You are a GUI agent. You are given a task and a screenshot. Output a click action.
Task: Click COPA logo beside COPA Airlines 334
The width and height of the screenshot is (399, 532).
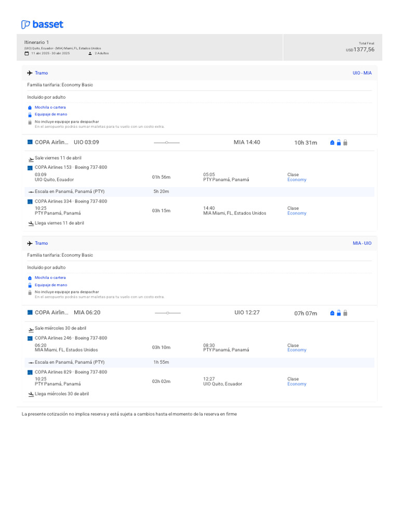point(30,202)
